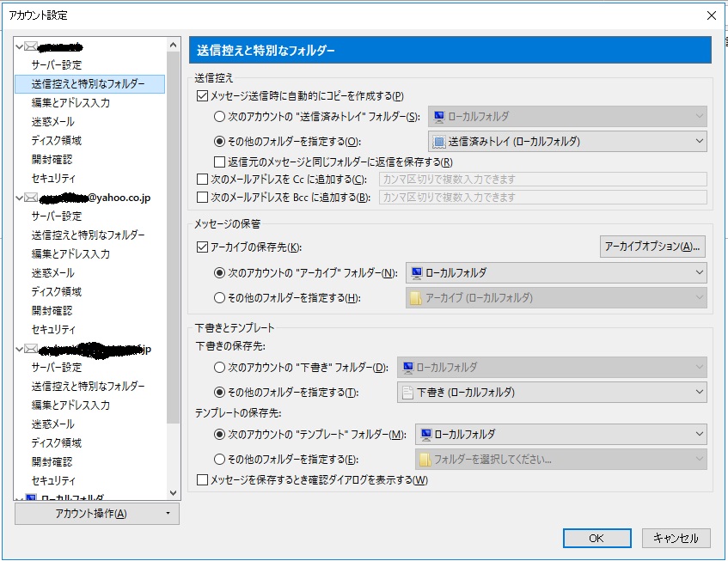728x561 pixels.
Task: Click the topmost account's envelope icon
Action: (x=31, y=46)
